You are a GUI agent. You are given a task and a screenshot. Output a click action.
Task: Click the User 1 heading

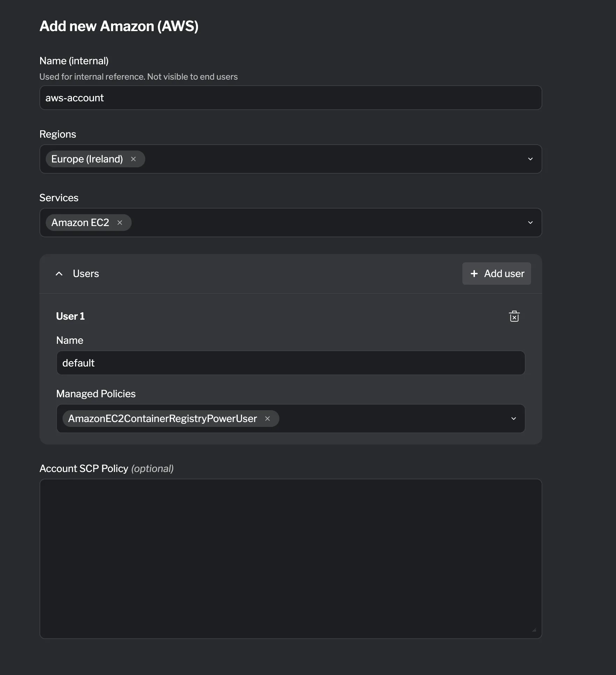tap(70, 316)
